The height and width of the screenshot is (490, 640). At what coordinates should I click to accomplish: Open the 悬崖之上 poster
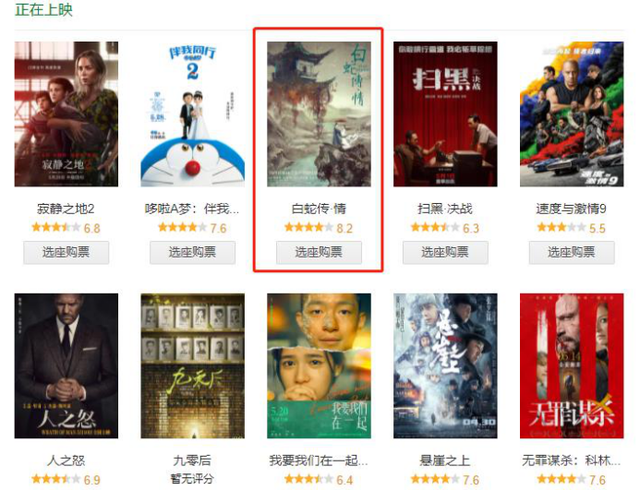[x=445, y=366]
